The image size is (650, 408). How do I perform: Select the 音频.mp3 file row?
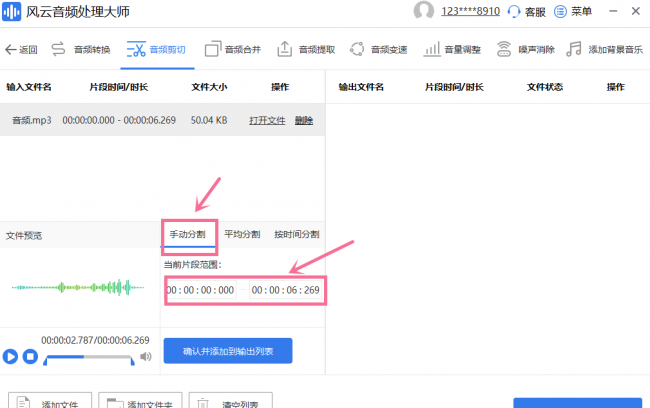coord(162,120)
